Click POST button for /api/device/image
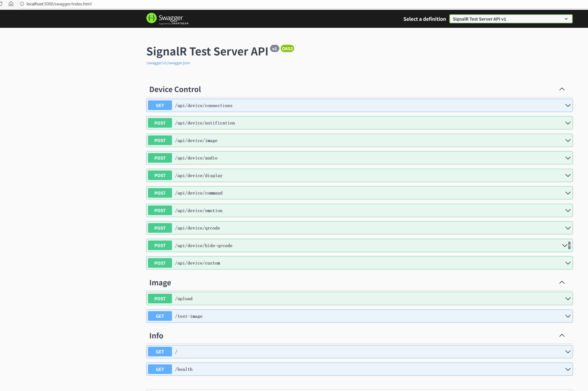Image resolution: width=588 pixels, height=391 pixels. (x=160, y=140)
